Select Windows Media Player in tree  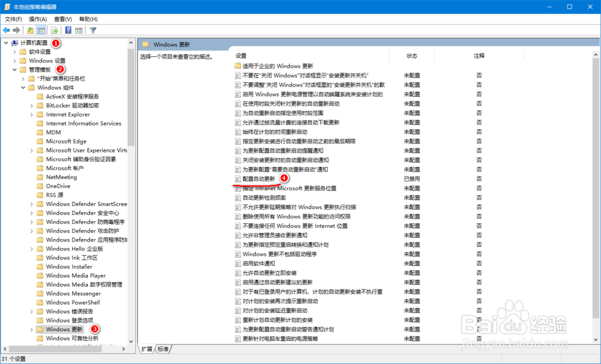[76, 276]
